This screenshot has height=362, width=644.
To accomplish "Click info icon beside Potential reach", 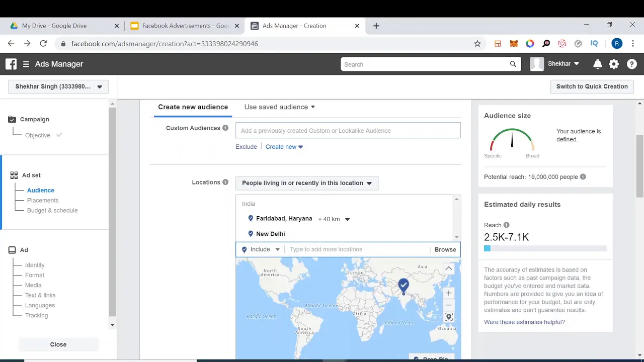I will (x=583, y=177).
